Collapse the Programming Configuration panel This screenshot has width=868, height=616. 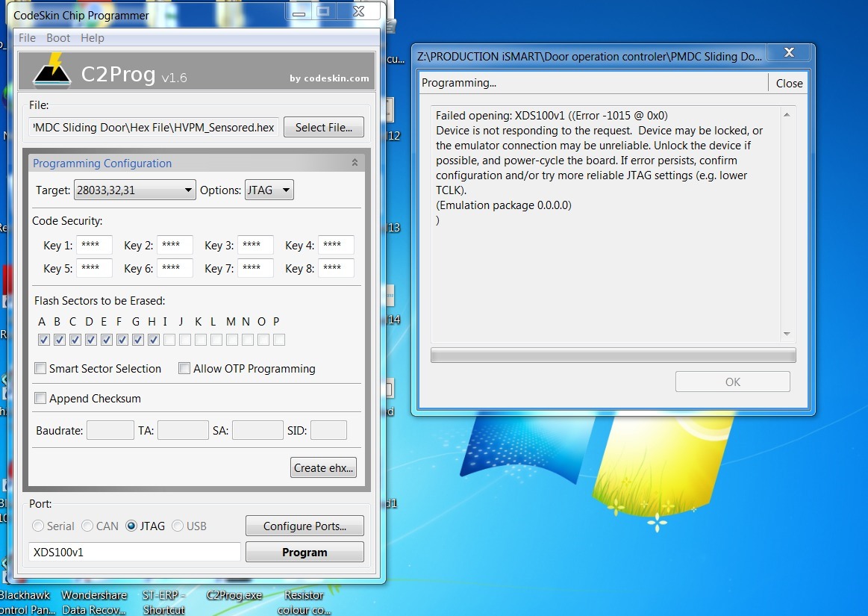coord(355,163)
